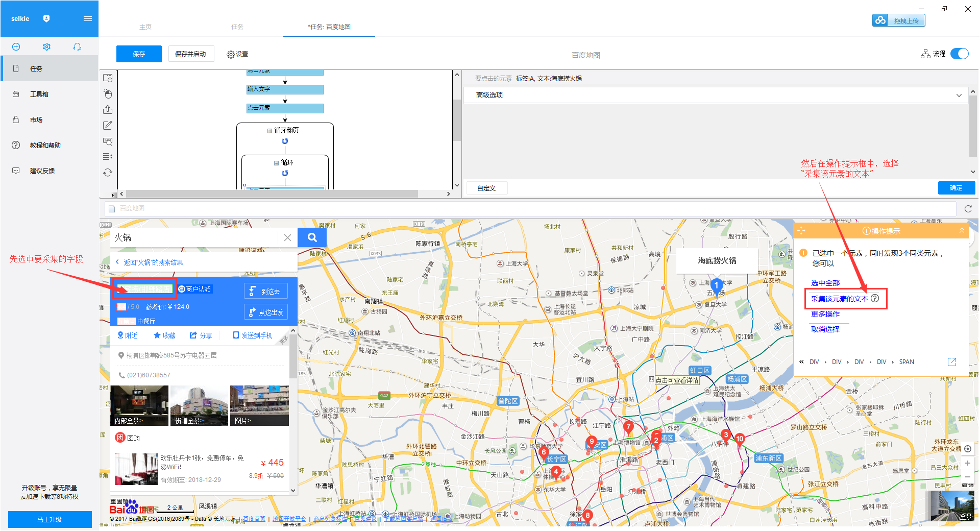
Task: Toggle the 流程 switch
Action: [x=960, y=54]
